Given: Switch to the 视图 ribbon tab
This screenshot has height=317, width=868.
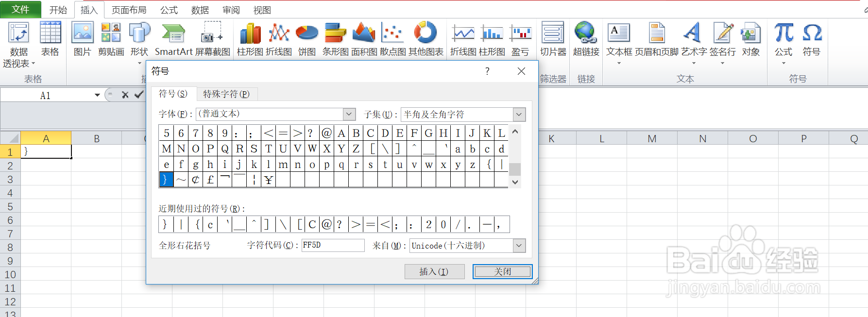Looking at the screenshot, I should [x=262, y=10].
